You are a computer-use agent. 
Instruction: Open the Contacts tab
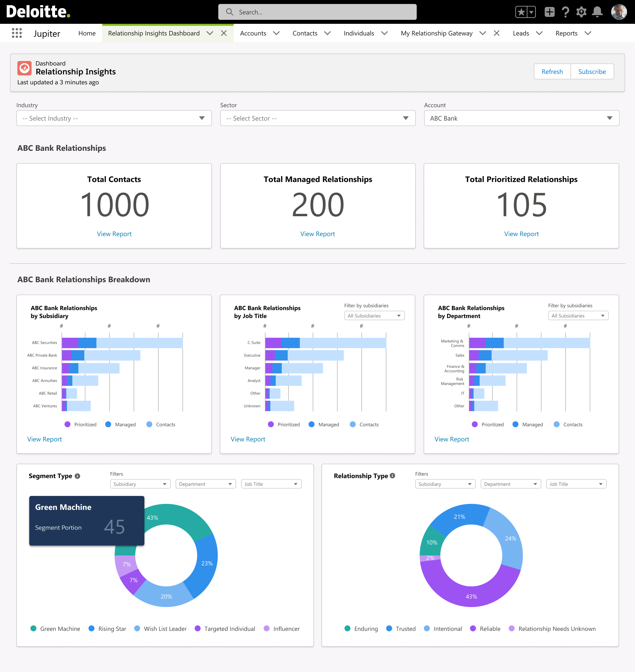click(305, 33)
